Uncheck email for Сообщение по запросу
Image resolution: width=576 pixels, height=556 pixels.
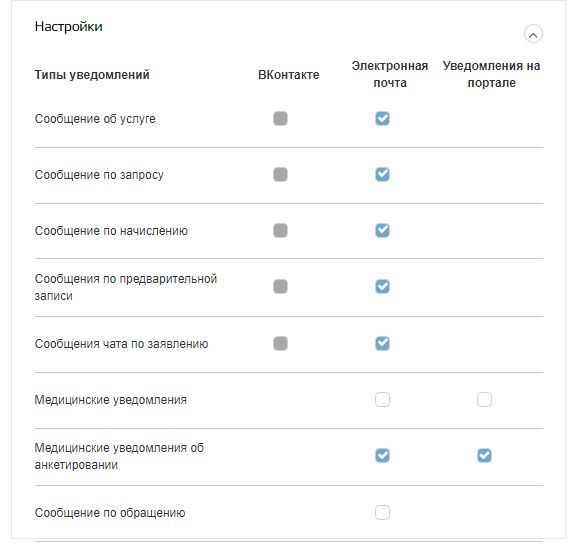tap(382, 174)
